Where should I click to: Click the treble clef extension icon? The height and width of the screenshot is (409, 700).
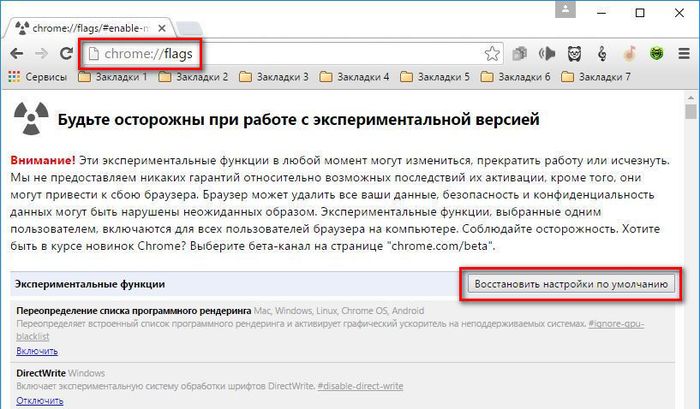pos(603,53)
